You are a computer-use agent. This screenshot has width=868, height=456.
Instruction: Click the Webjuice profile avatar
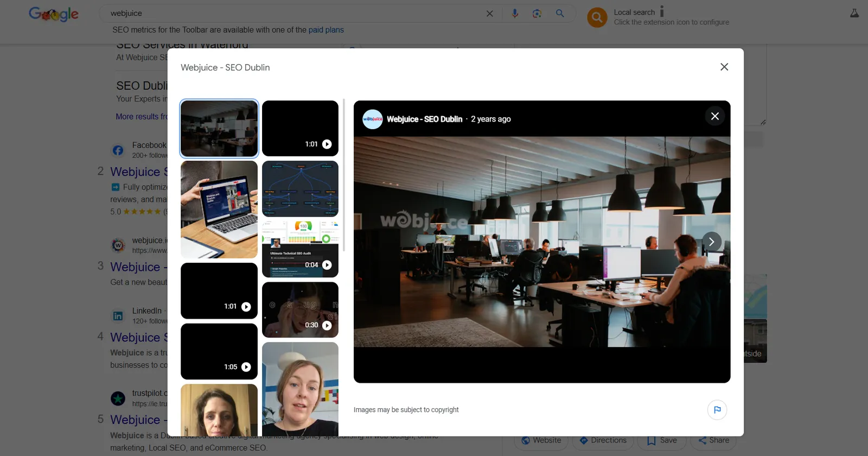tap(372, 119)
